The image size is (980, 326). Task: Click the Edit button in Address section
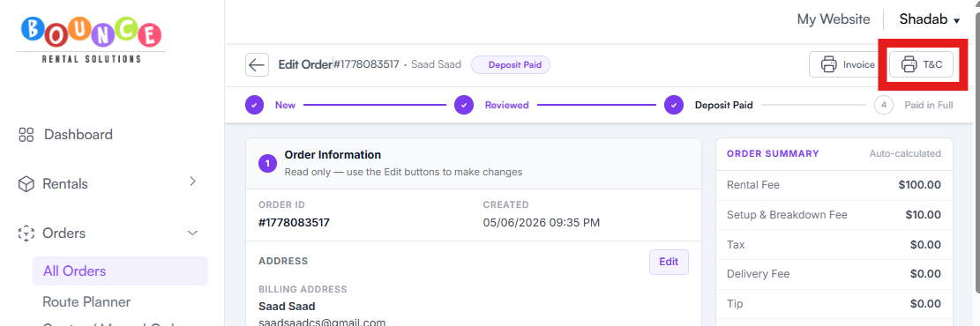pyautogui.click(x=669, y=263)
